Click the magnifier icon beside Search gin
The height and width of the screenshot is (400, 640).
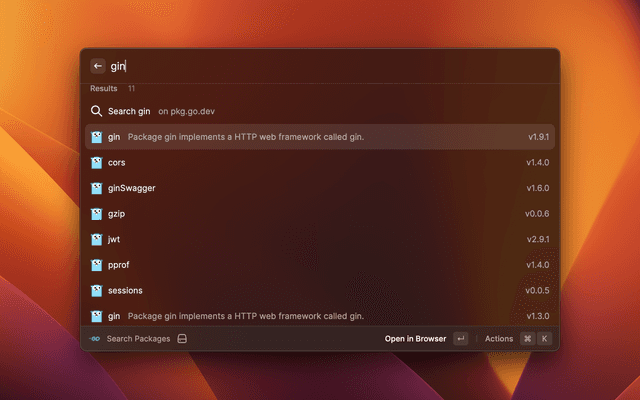(x=97, y=111)
